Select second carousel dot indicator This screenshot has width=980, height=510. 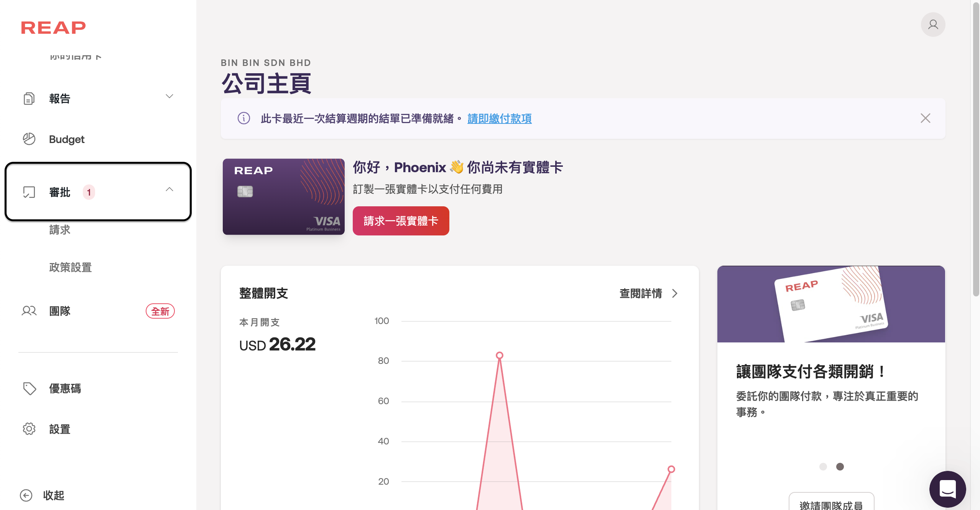coord(840,467)
